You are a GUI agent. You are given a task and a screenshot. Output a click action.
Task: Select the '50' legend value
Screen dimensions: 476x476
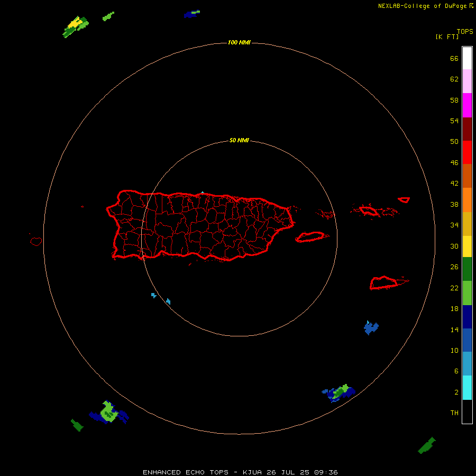tap(454, 141)
